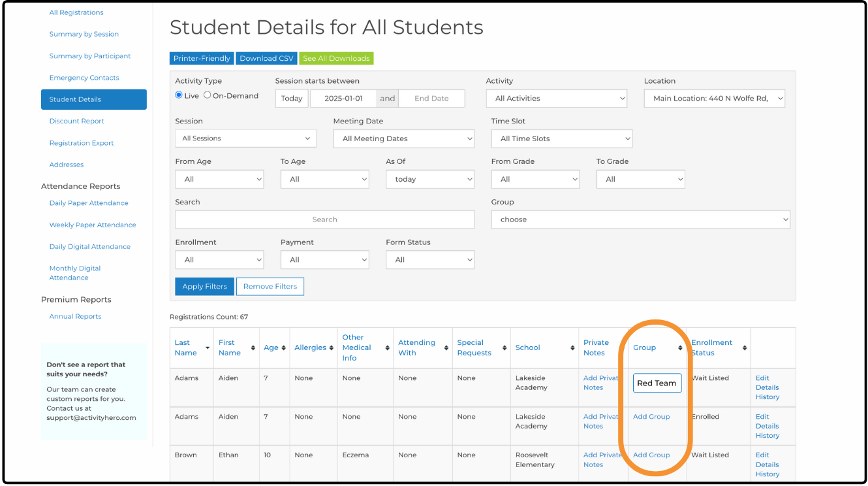868x486 pixels.
Task: Open Addresses report in sidebar
Action: point(67,165)
